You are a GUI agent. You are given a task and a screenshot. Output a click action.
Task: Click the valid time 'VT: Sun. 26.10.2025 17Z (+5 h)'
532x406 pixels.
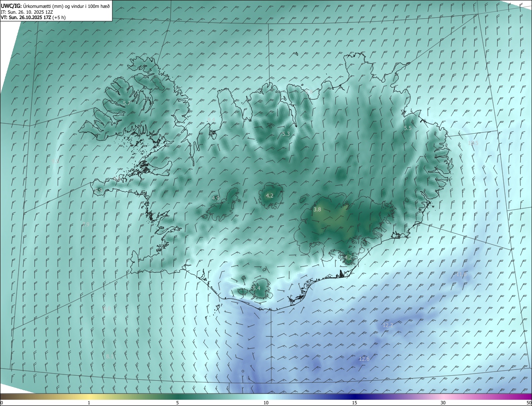click(x=33, y=17)
